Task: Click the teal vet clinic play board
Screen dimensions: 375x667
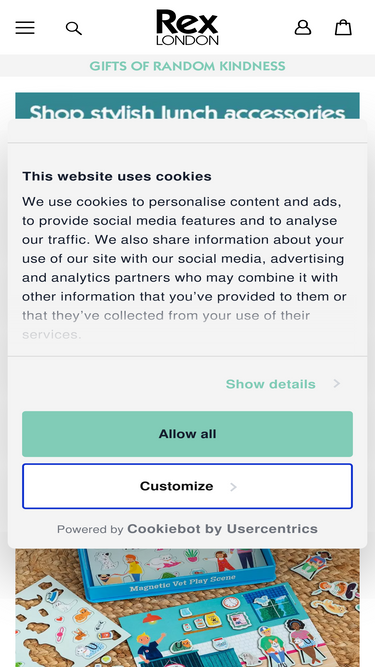Action: [238, 632]
